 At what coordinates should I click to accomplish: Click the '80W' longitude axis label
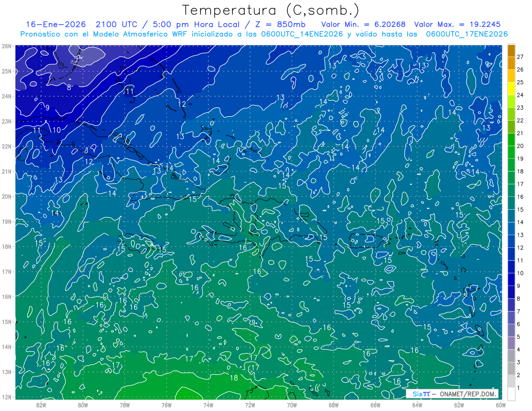point(82,404)
